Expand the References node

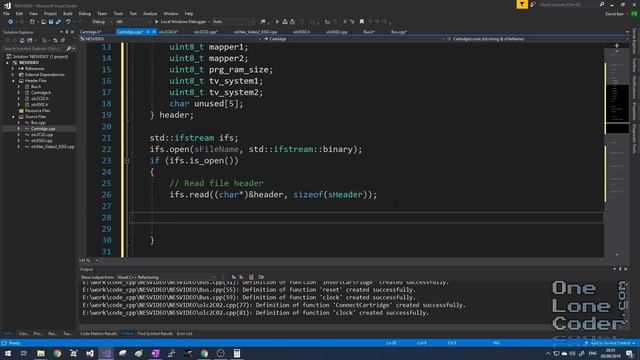(x=13, y=69)
